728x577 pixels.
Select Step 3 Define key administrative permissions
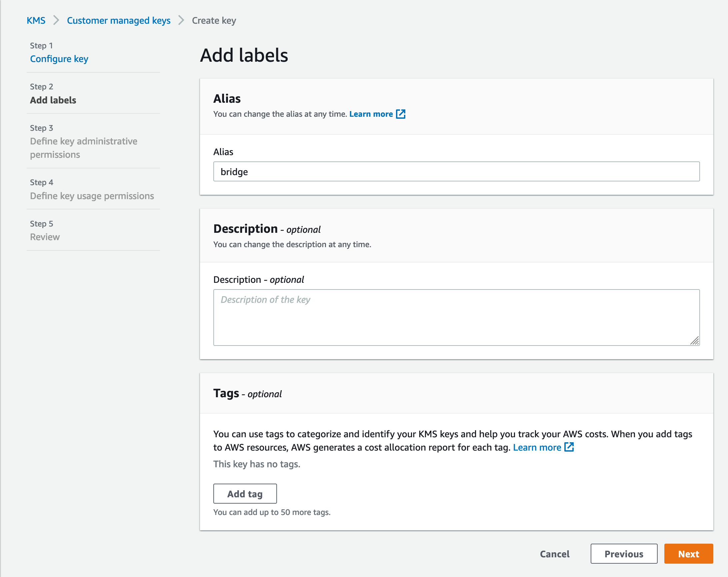(83, 148)
